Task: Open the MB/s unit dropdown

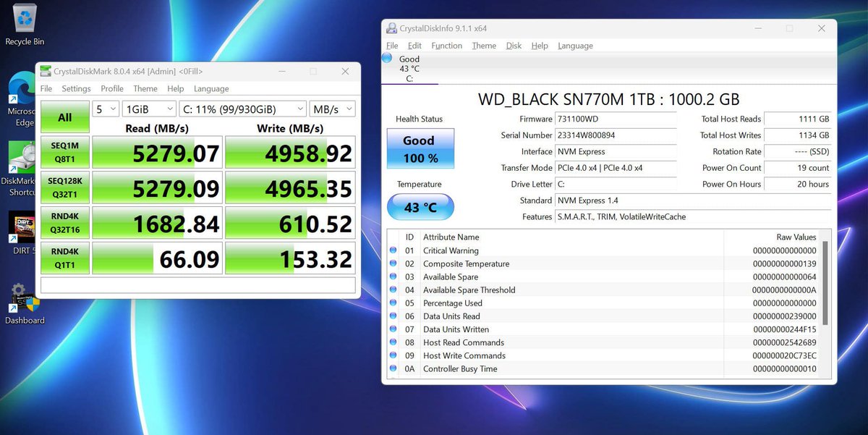Action: coord(332,109)
